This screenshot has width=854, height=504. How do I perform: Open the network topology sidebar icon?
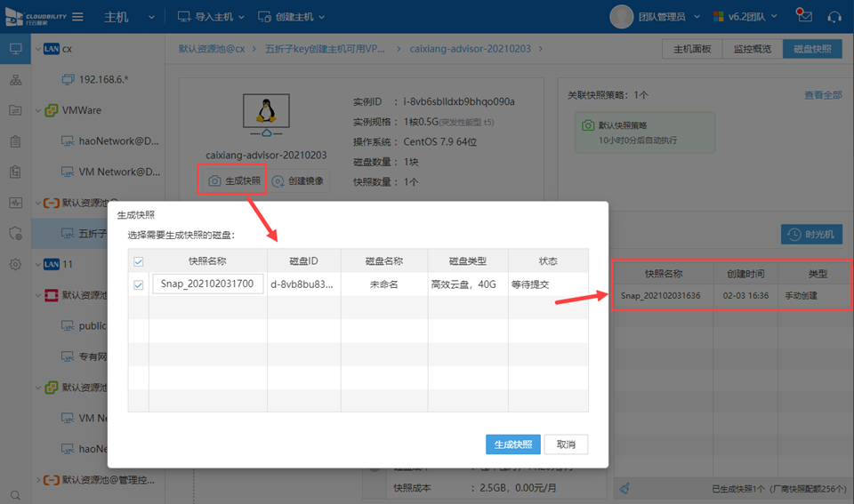15,80
